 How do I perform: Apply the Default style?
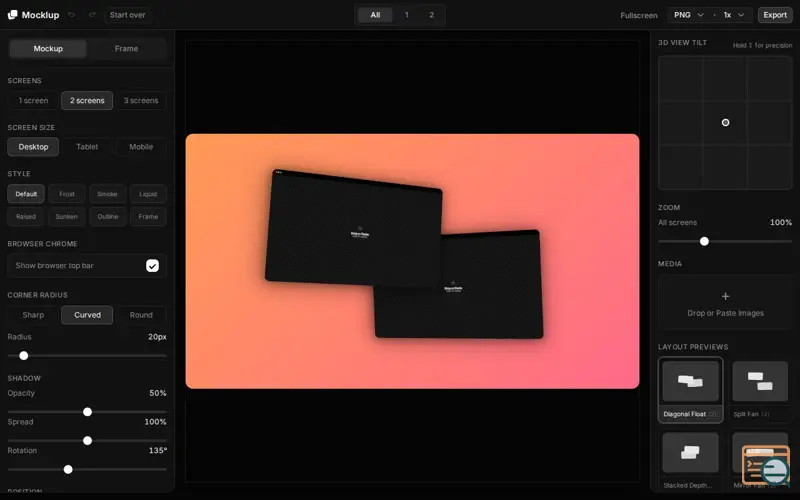(x=26, y=194)
